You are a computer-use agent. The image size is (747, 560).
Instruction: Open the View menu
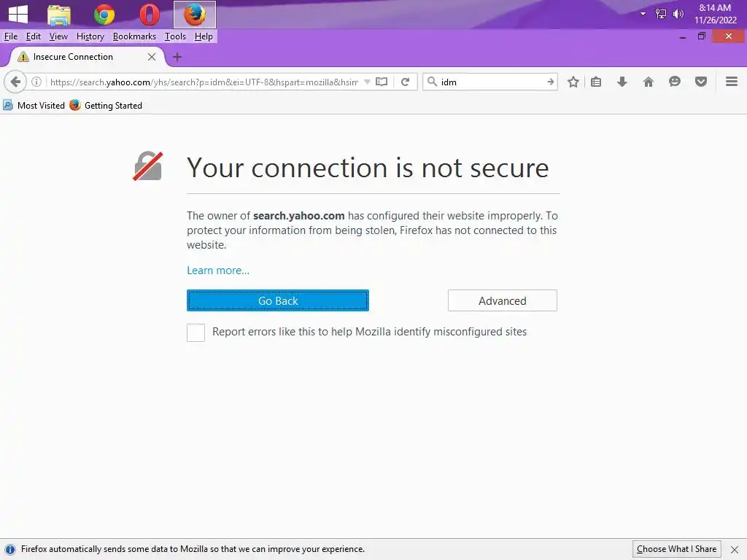pos(58,36)
